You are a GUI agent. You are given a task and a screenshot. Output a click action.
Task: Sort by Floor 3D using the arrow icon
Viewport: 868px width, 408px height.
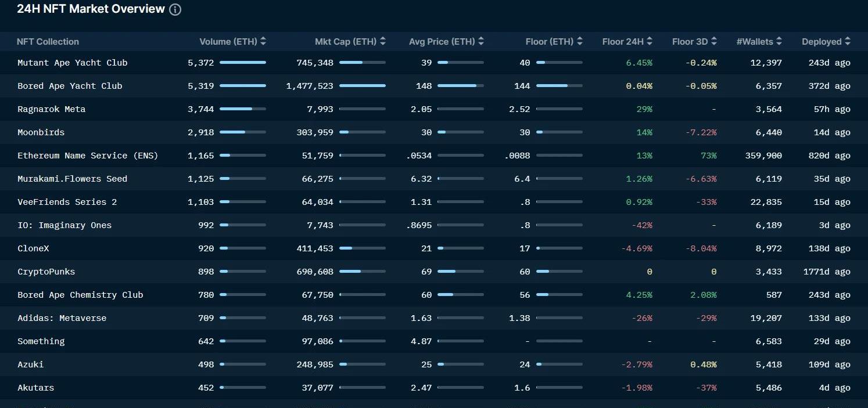pos(714,42)
